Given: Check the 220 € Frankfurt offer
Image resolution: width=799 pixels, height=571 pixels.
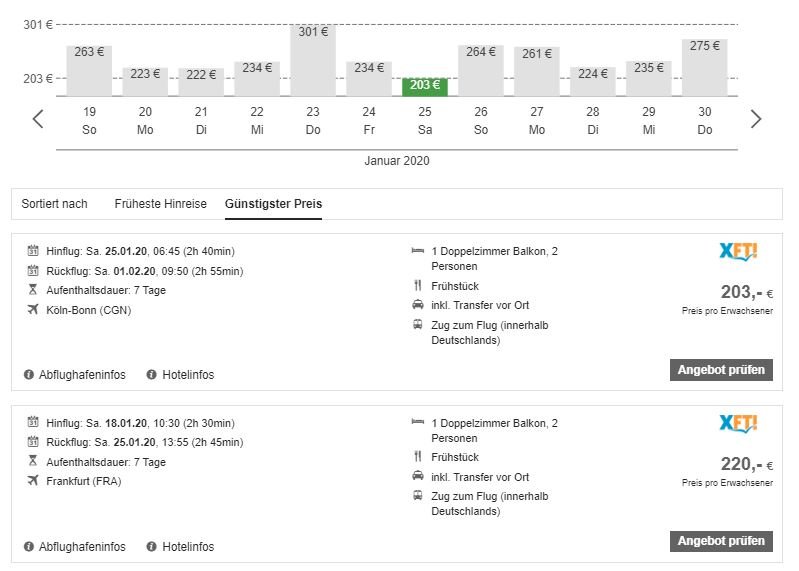Looking at the screenshot, I should [x=721, y=541].
